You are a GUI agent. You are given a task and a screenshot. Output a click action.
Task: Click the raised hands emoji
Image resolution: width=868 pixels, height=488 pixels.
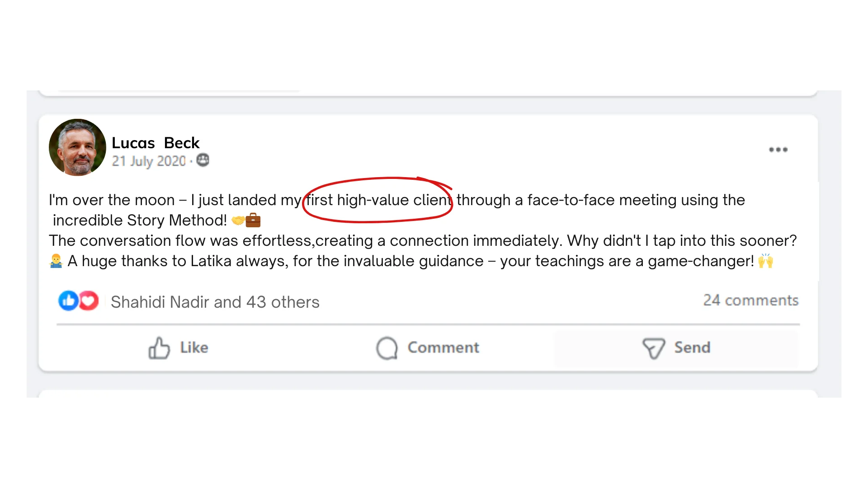pos(765,261)
